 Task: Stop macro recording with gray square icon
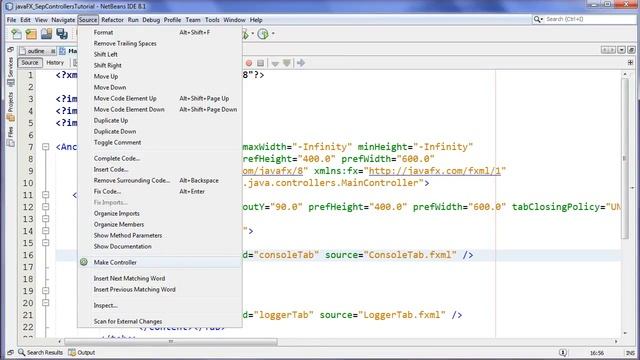pos(260,63)
